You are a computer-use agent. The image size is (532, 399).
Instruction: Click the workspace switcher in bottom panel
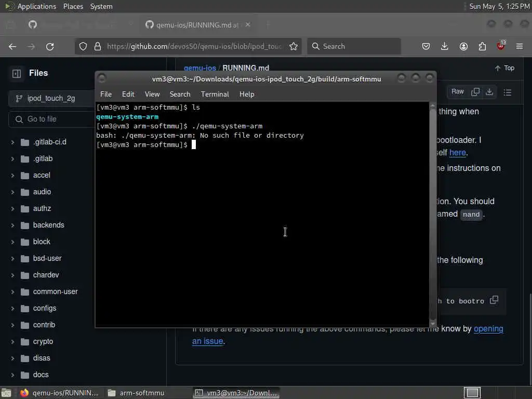(472, 393)
